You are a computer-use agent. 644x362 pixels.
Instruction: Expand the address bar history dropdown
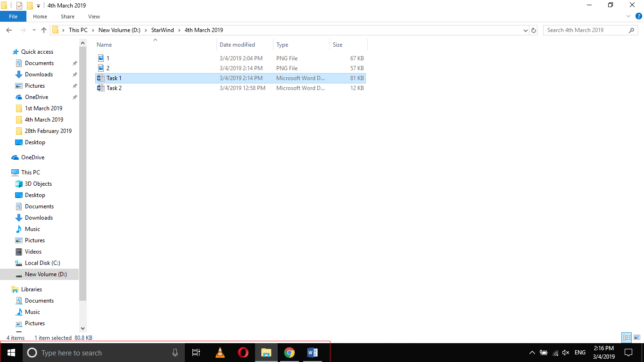[x=525, y=30]
